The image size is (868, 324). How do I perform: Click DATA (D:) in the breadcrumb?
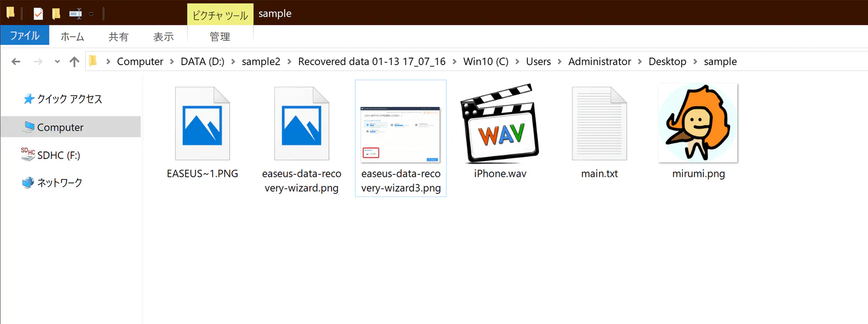coord(202,61)
